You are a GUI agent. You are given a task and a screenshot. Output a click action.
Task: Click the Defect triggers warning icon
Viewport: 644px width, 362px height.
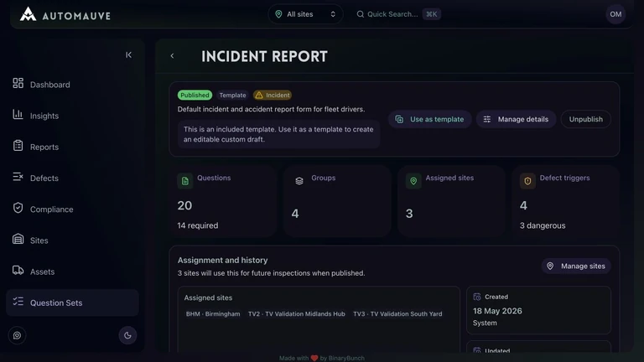[x=527, y=181]
